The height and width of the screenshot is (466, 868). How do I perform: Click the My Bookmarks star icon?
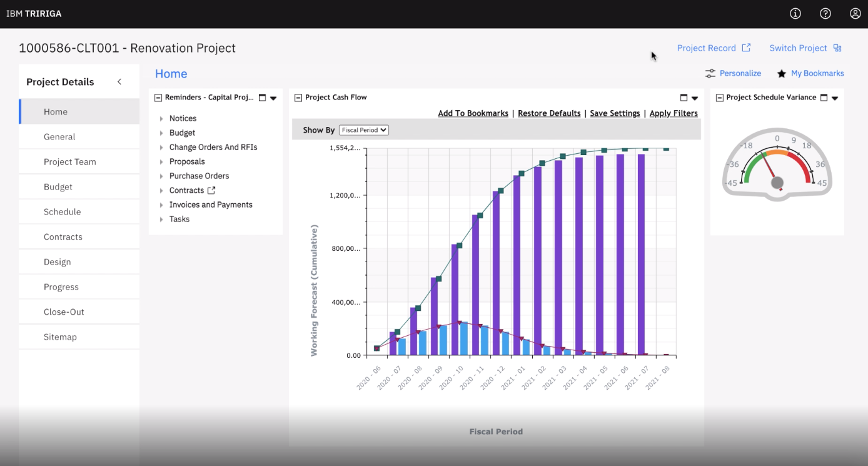[x=782, y=74]
